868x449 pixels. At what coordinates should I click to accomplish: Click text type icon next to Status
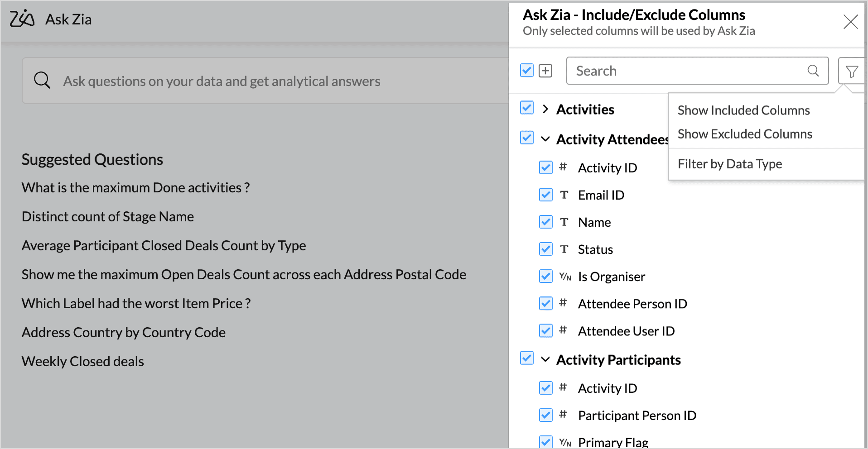click(x=564, y=249)
